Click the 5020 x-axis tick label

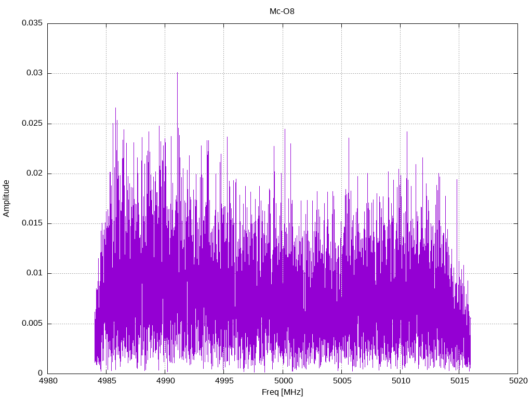[x=517, y=381]
